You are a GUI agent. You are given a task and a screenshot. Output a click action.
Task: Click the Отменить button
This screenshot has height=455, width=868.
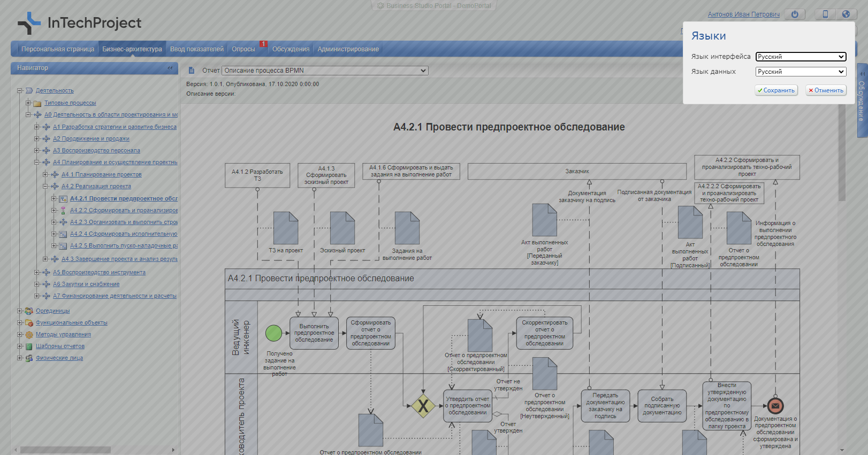(826, 90)
